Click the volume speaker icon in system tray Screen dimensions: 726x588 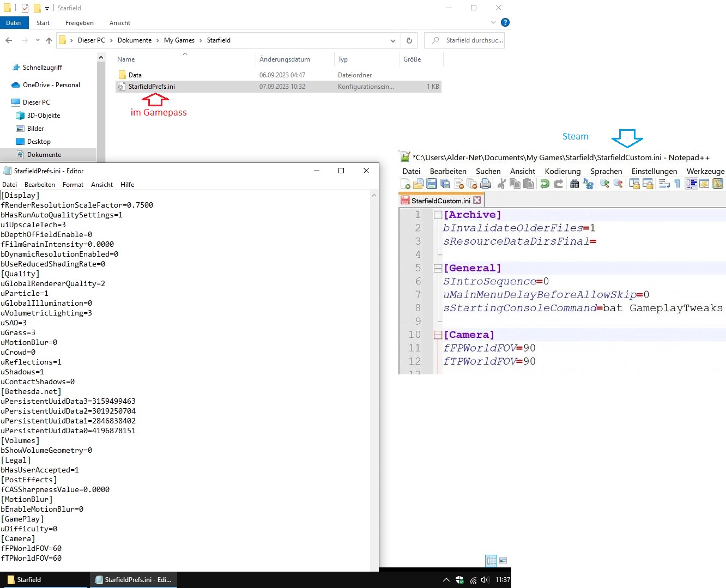(x=485, y=580)
